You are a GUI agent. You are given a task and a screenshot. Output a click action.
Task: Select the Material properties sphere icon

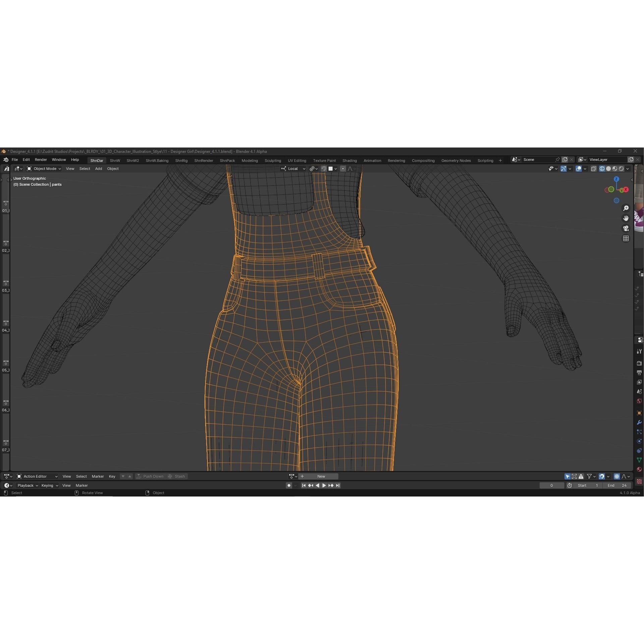click(x=639, y=469)
